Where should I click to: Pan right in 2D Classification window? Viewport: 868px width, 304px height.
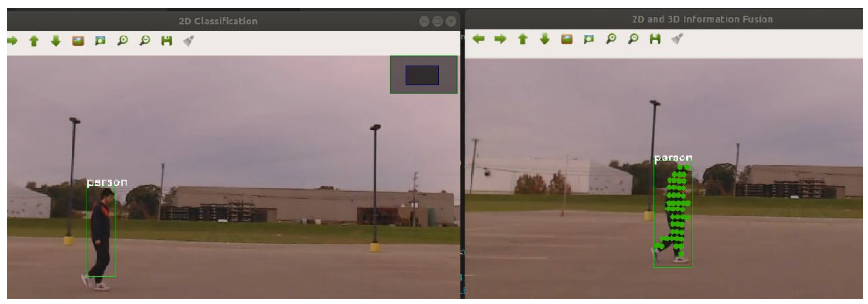pyautogui.click(x=12, y=41)
